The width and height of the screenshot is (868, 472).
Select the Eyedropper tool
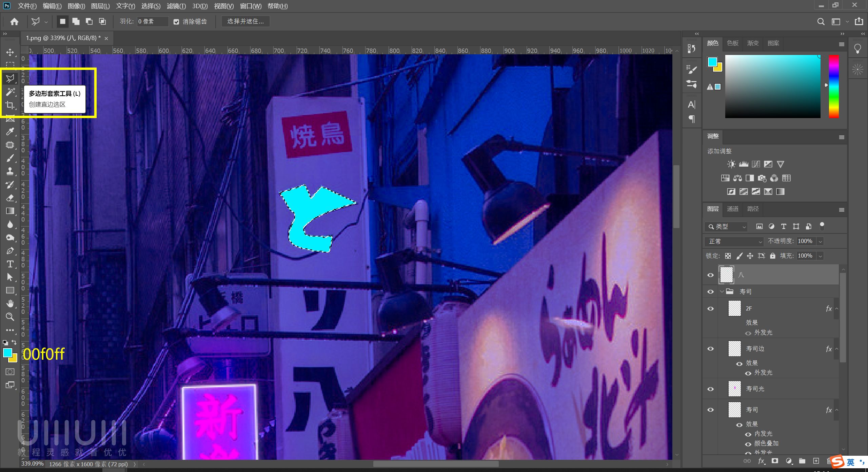10,132
